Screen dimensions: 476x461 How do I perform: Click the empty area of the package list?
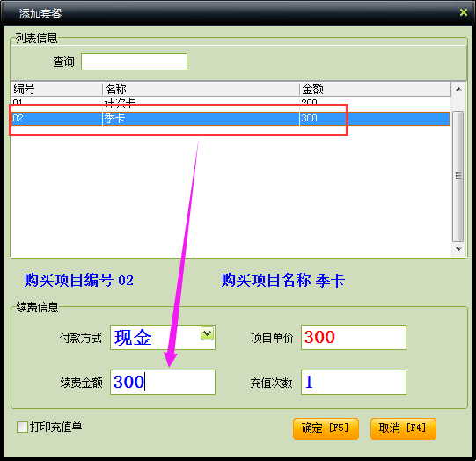pos(231,194)
